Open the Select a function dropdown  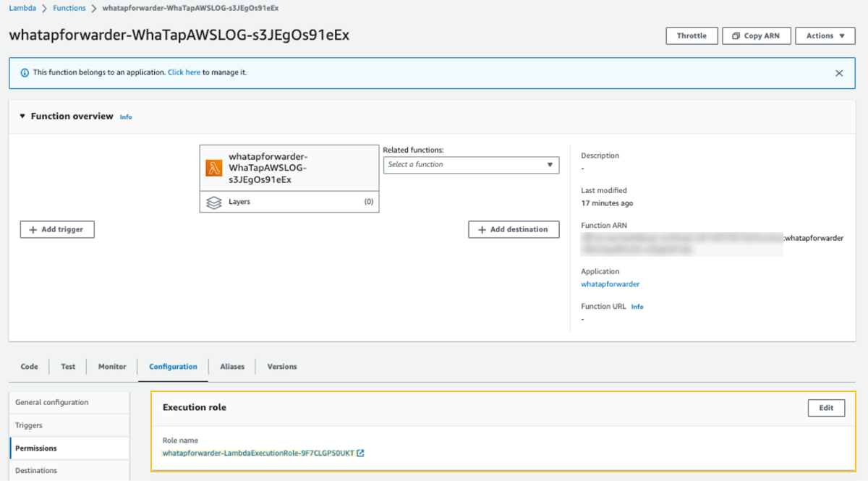(471, 165)
